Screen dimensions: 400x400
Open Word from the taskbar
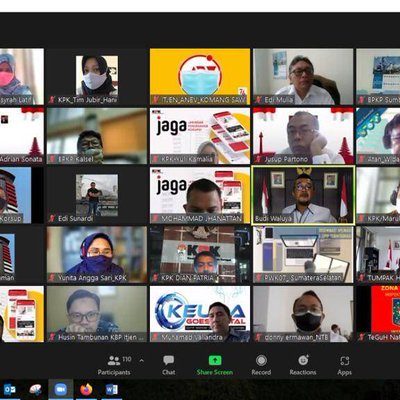(112, 389)
